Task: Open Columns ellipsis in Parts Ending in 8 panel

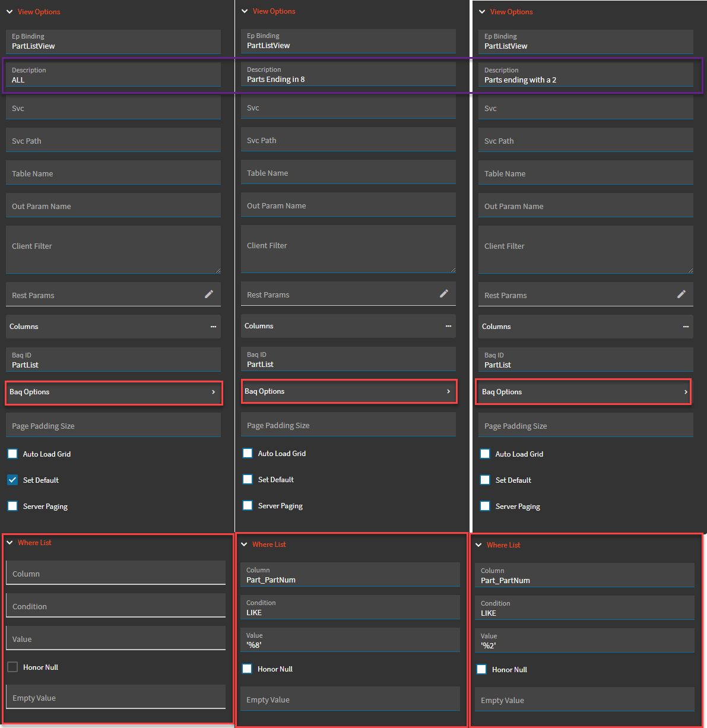Action: pos(448,326)
